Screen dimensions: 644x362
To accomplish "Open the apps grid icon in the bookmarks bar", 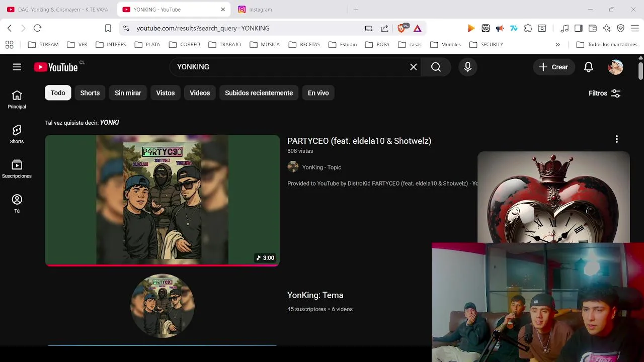I will [10, 45].
